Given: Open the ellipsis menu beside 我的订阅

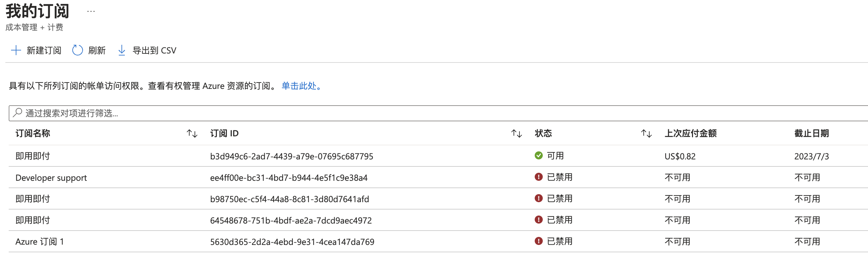Looking at the screenshot, I should [91, 11].
